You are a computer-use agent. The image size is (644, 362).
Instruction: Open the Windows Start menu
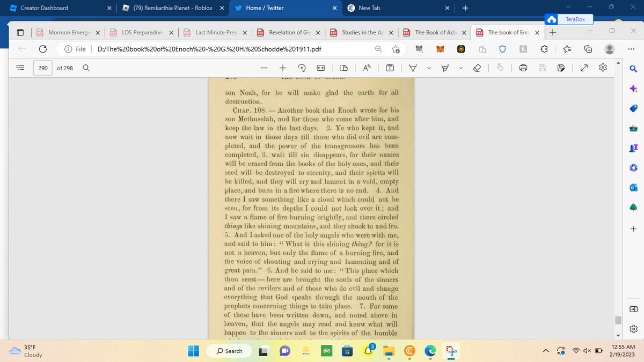point(194,351)
